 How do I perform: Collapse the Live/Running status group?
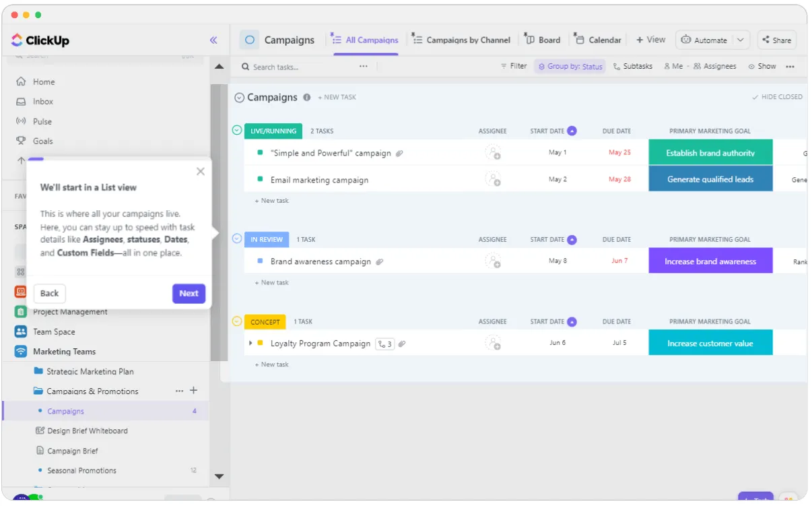(236, 130)
